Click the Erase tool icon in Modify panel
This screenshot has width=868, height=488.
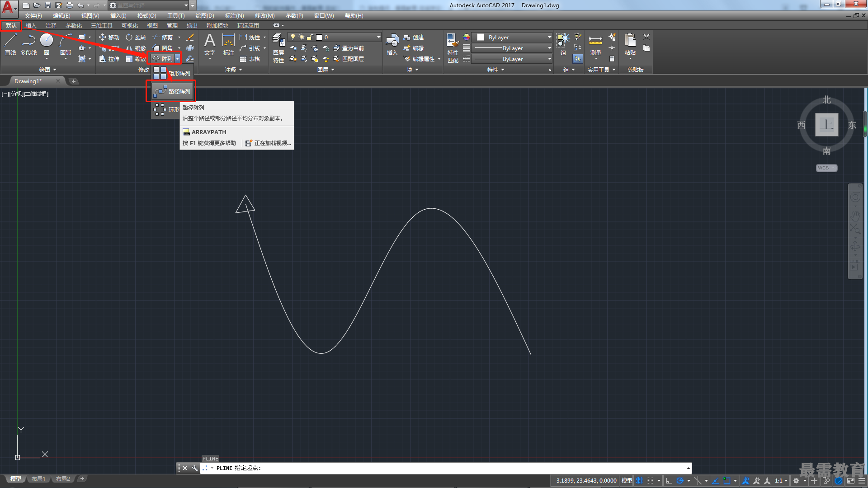190,37
